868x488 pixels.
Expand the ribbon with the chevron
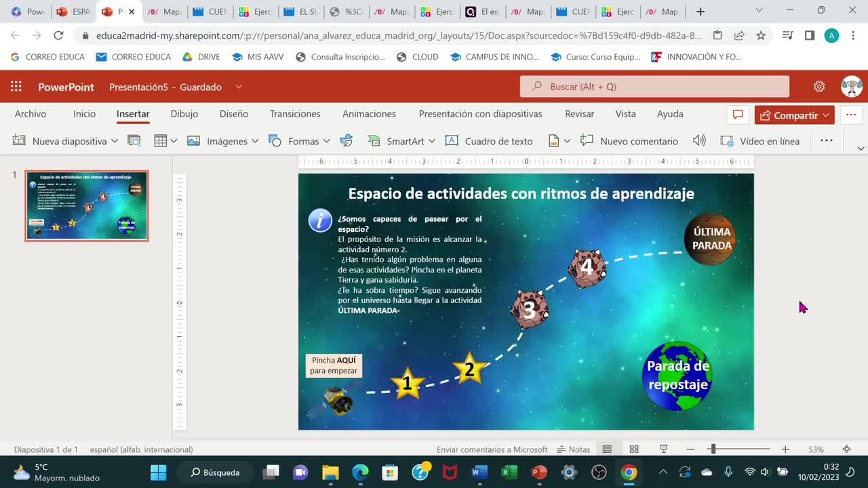[x=861, y=148]
